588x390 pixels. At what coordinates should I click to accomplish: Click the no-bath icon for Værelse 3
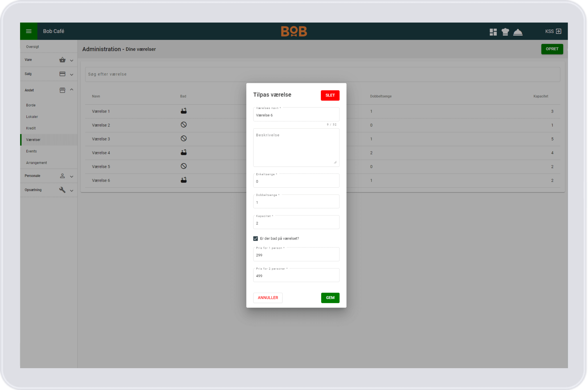point(184,139)
